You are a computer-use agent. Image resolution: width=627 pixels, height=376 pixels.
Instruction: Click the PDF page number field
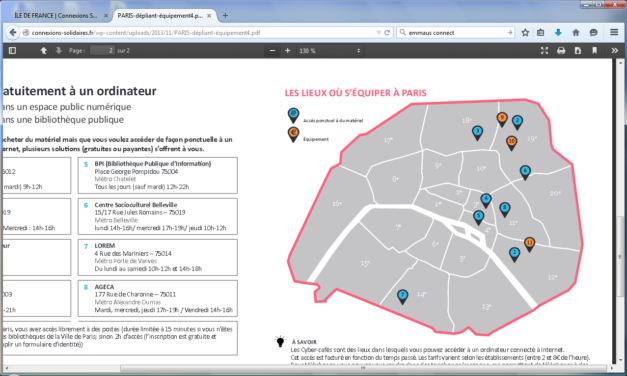[102, 50]
